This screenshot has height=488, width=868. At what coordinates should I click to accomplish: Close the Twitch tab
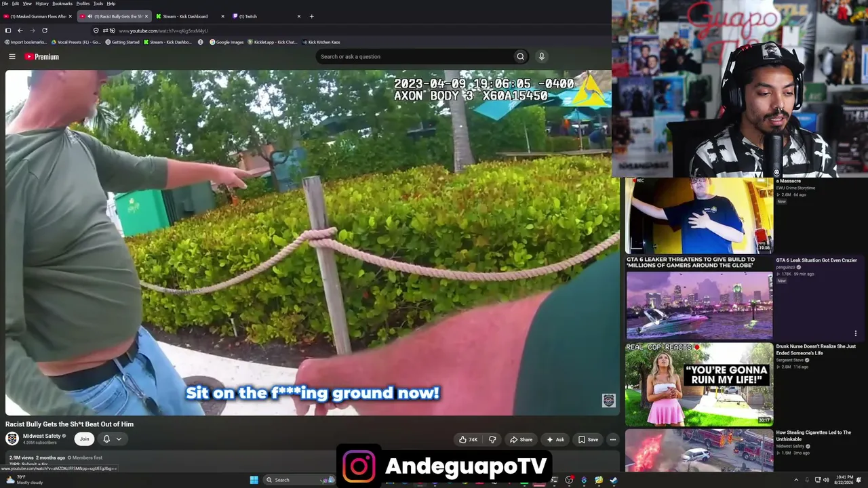[298, 16]
